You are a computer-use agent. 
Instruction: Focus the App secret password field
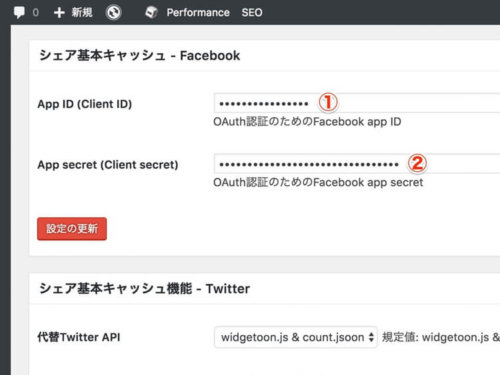357,164
